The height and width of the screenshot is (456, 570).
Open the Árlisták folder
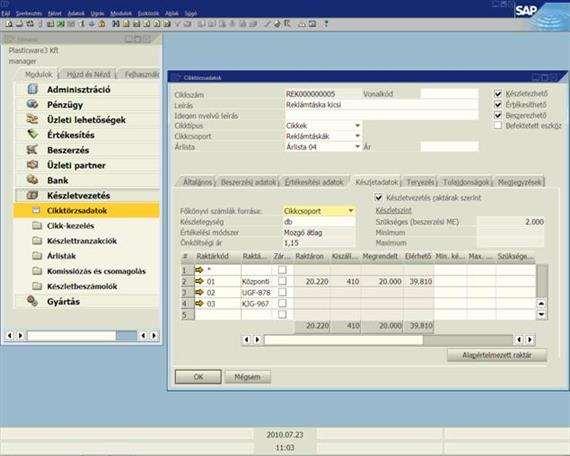click(87, 256)
